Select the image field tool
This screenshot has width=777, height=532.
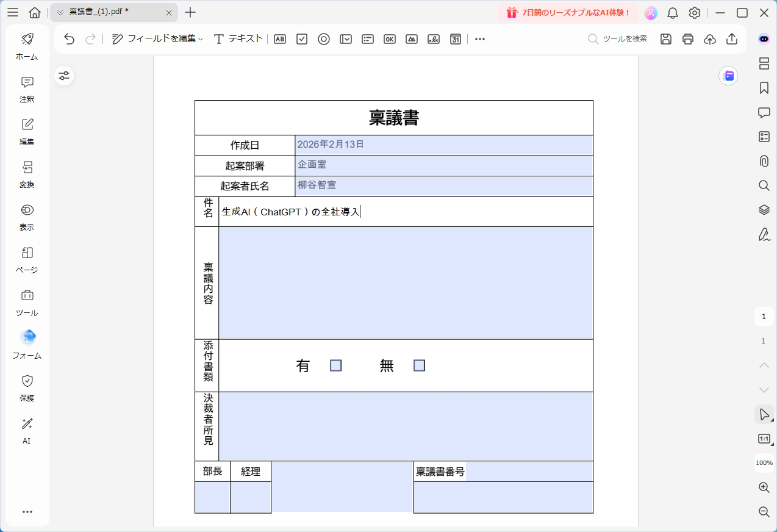pyautogui.click(x=412, y=38)
